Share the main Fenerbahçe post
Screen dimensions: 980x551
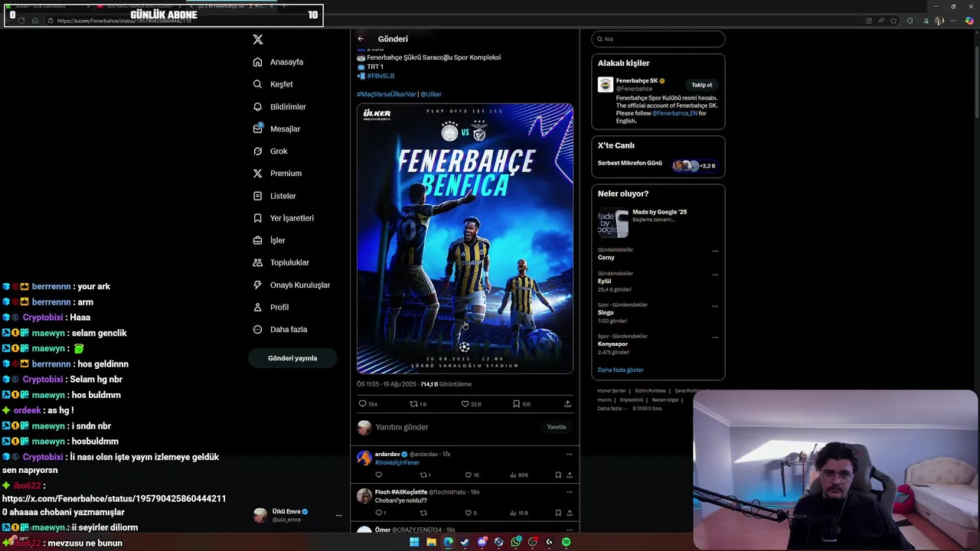(567, 404)
